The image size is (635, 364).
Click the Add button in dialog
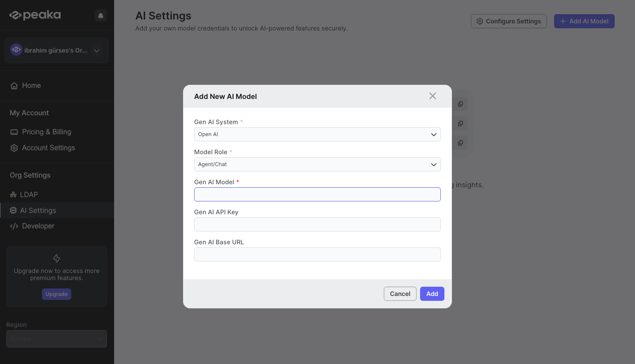[432, 294]
